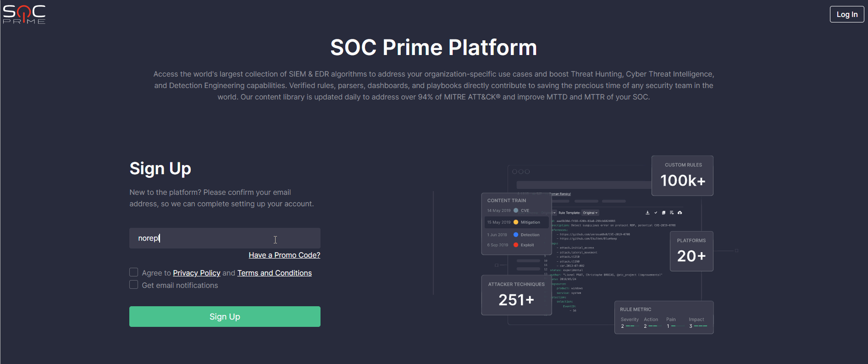Click the validate checkmark icon above the rule

(x=656, y=213)
